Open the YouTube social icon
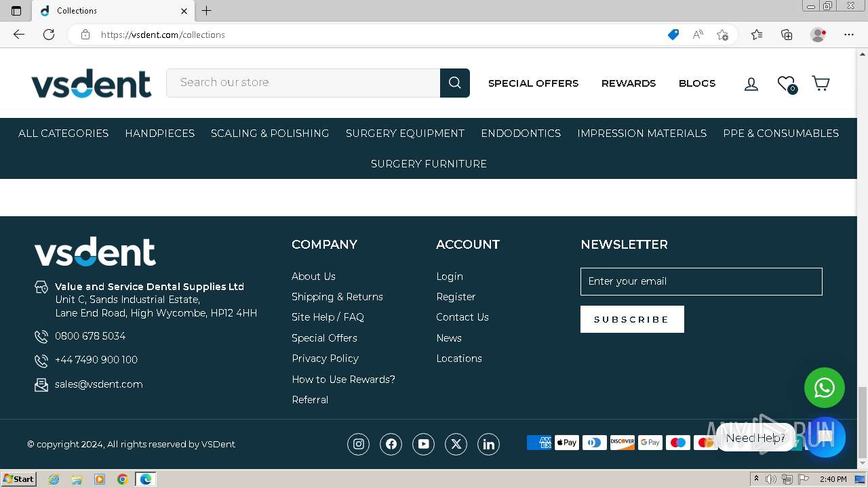Image resolution: width=868 pixels, height=488 pixels. click(x=424, y=444)
